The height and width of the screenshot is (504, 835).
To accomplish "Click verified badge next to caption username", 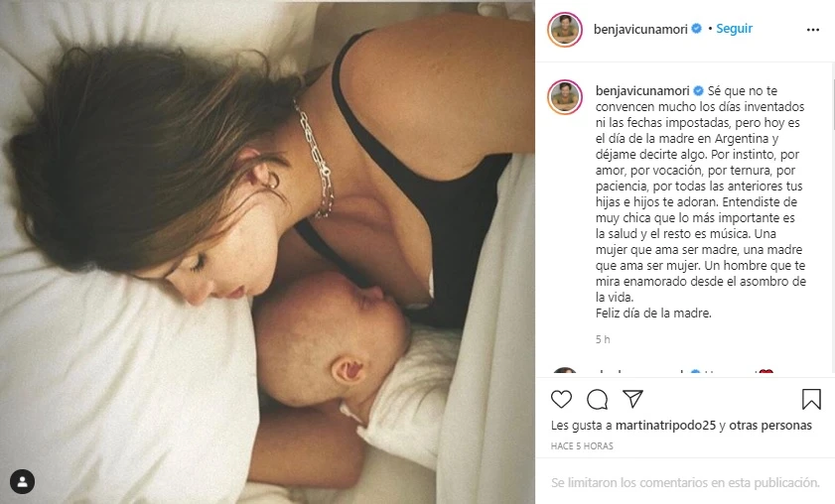I will 698,91.
